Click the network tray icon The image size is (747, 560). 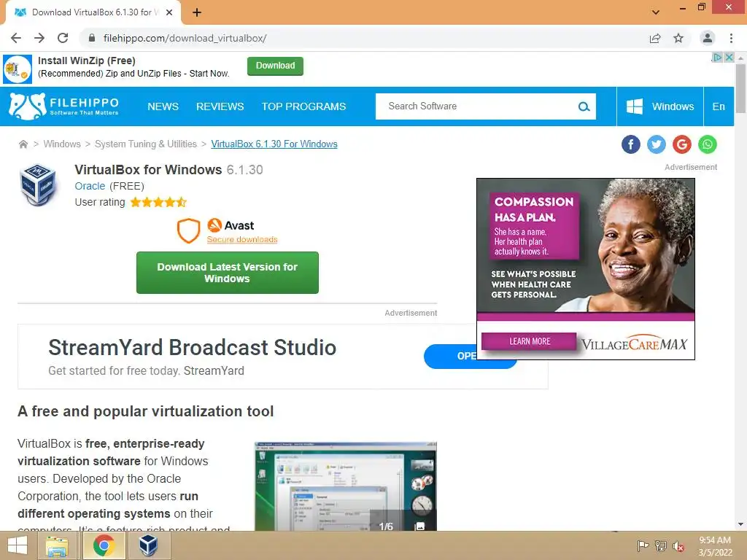click(660, 545)
